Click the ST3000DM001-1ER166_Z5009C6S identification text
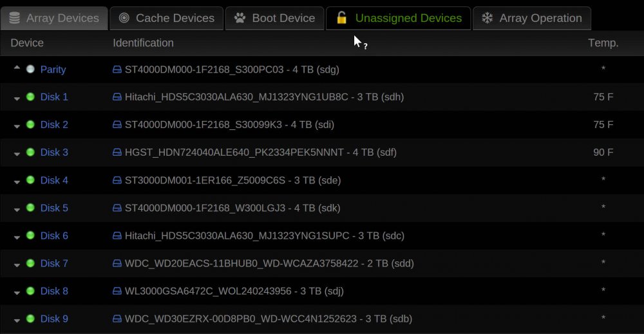Screen dimensions: 644x334 point(233,180)
